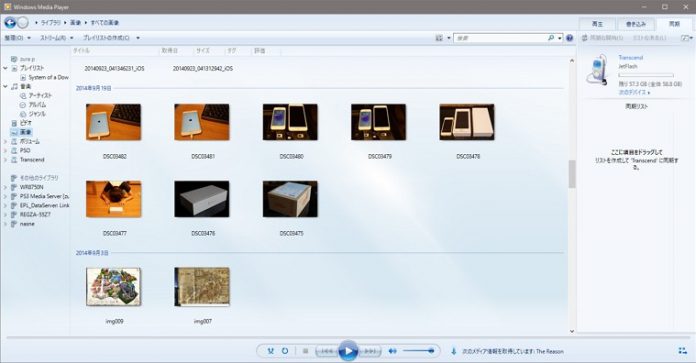Collapse the プレイリスト tree node
Image resolution: width=696 pixels, height=363 pixels.
click(5, 68)
